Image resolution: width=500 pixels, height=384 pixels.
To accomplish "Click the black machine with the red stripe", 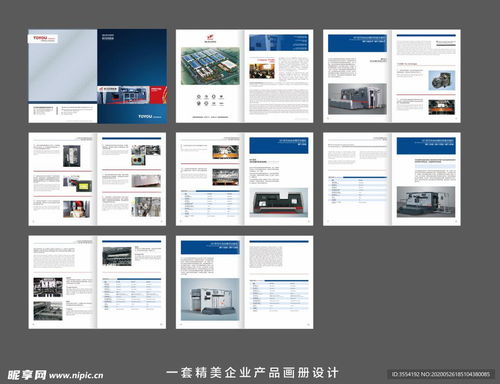I will pyautogui.click(x=279, y=202).
